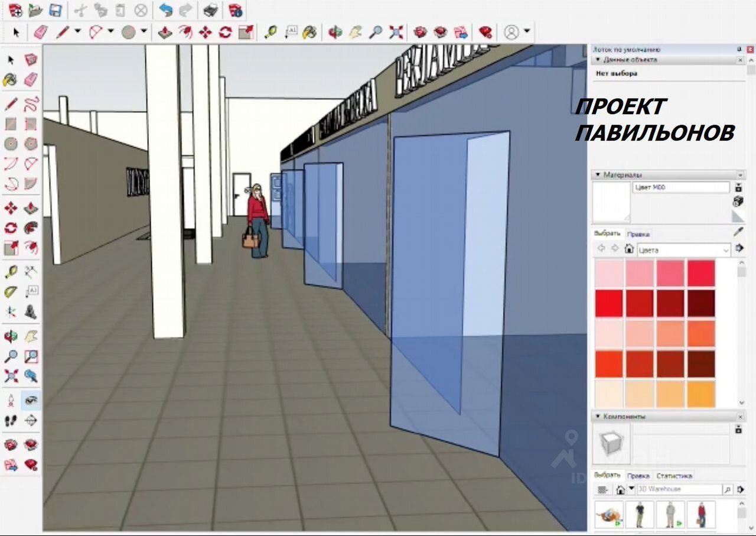Image resolution: width=756 pixels, height=536 pixels.
Task: Click the Нет выбора text in entity info
Action: click(x=616, y=74)
